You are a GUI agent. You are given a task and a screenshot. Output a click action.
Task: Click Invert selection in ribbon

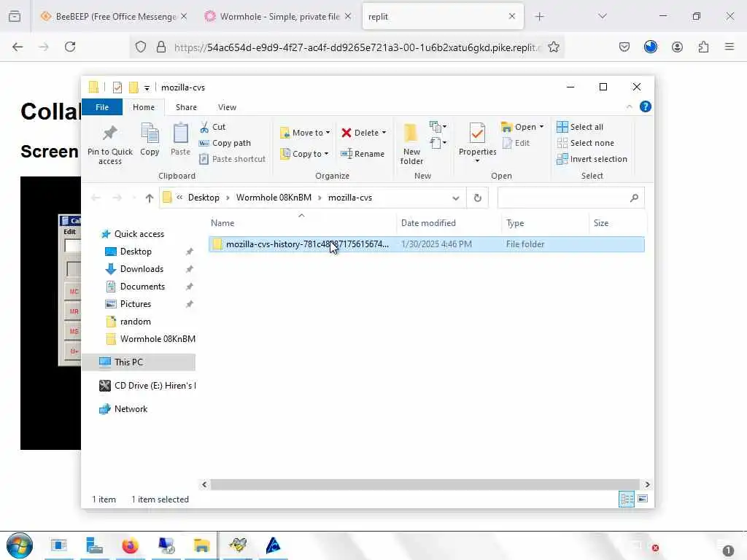pos(592,159)
